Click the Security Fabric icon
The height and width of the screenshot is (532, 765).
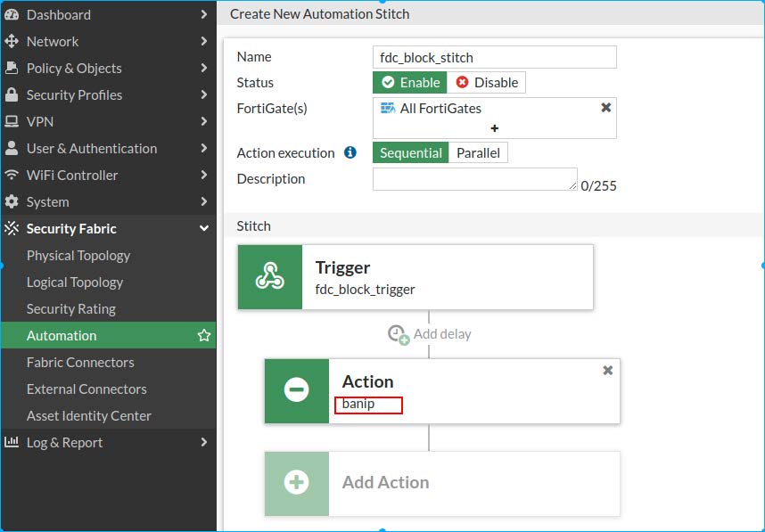tap(12, 228)
